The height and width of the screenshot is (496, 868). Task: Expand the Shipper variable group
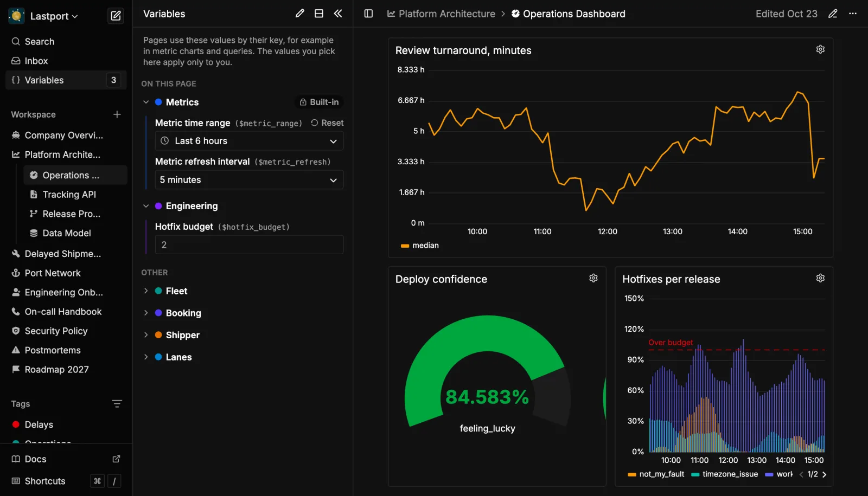click(x=146, y=335)
